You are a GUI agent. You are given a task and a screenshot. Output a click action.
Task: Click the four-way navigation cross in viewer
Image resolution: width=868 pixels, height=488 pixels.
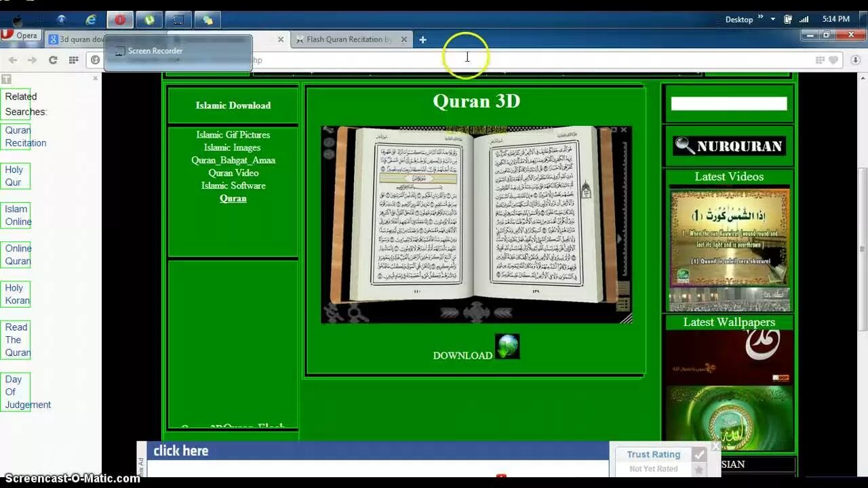click(x=476, y=312)
